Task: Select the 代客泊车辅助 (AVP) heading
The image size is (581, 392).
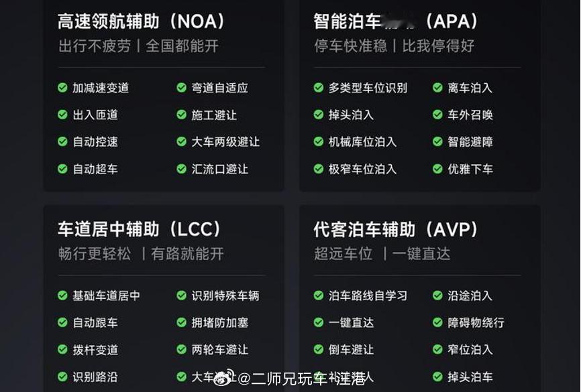Action: pyautogui.click(x=396, y=229)
